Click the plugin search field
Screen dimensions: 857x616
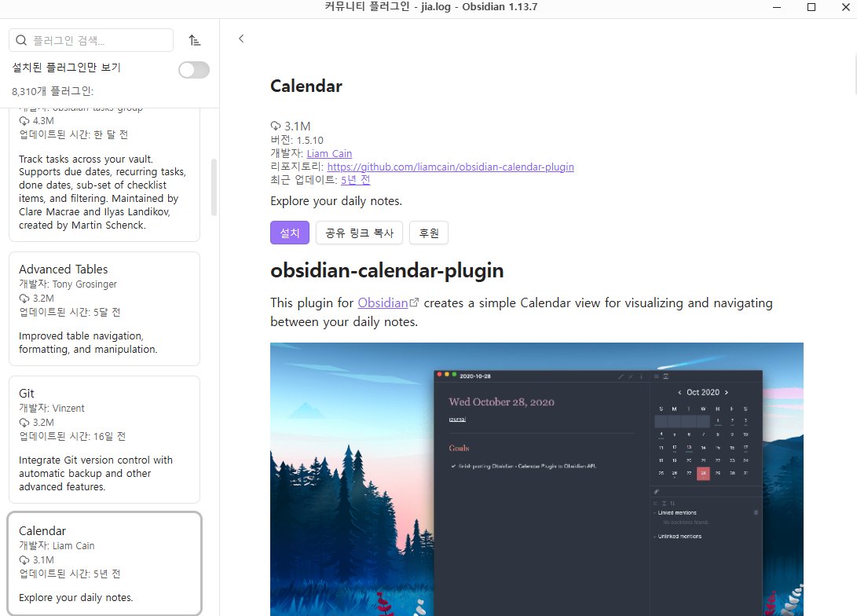coord(91,40)
